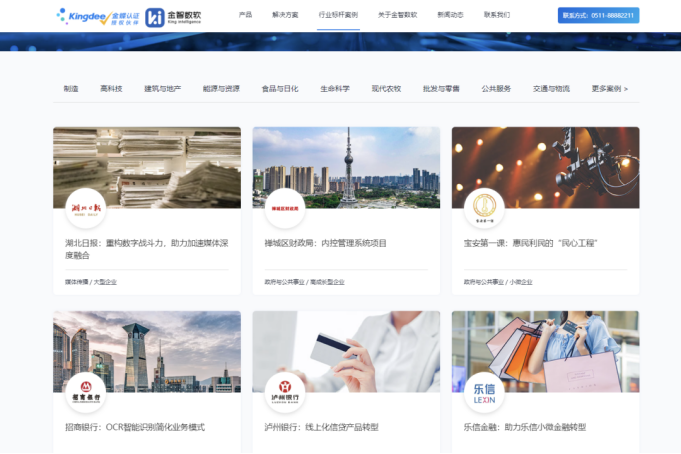Switch to the 生命科学 industry tab

(x=335, y=89)
